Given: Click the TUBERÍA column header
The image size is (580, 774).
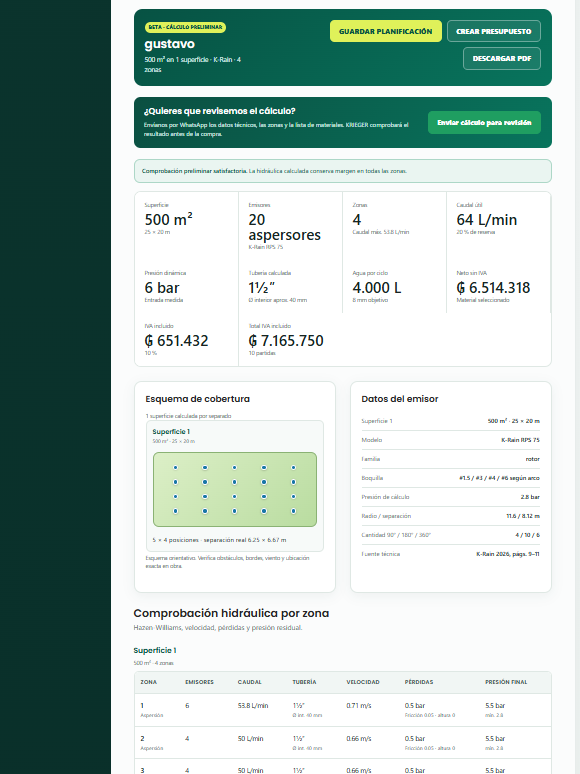Looking at the screenshot, I should click(304, 682).
